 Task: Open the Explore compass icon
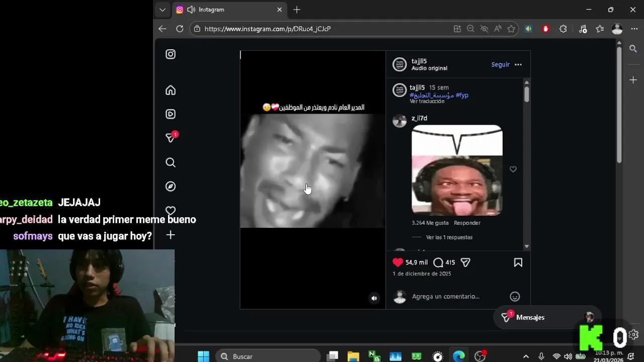click(x=171, y=187)
